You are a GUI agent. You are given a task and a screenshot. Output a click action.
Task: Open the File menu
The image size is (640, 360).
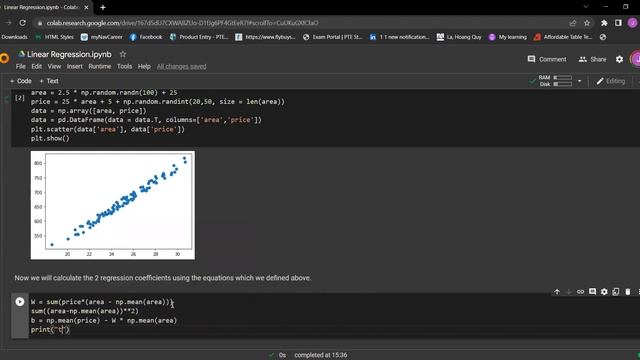click(20, 67)
